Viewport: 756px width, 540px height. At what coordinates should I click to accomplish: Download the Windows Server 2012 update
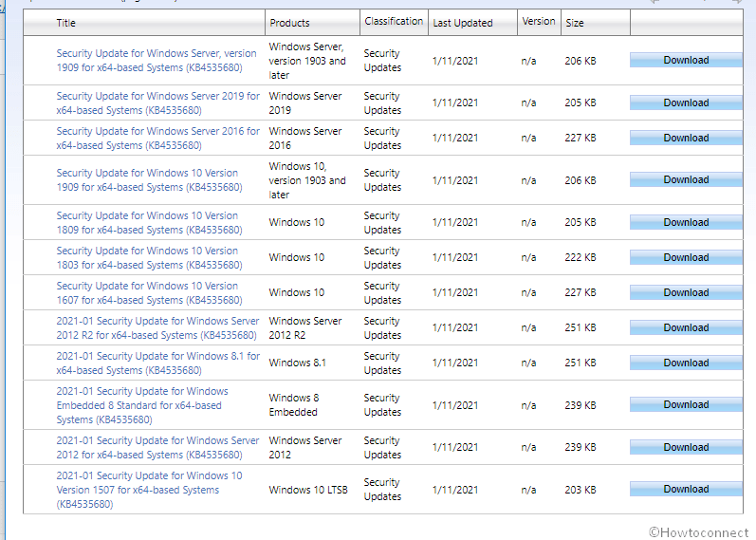point(686,447)
